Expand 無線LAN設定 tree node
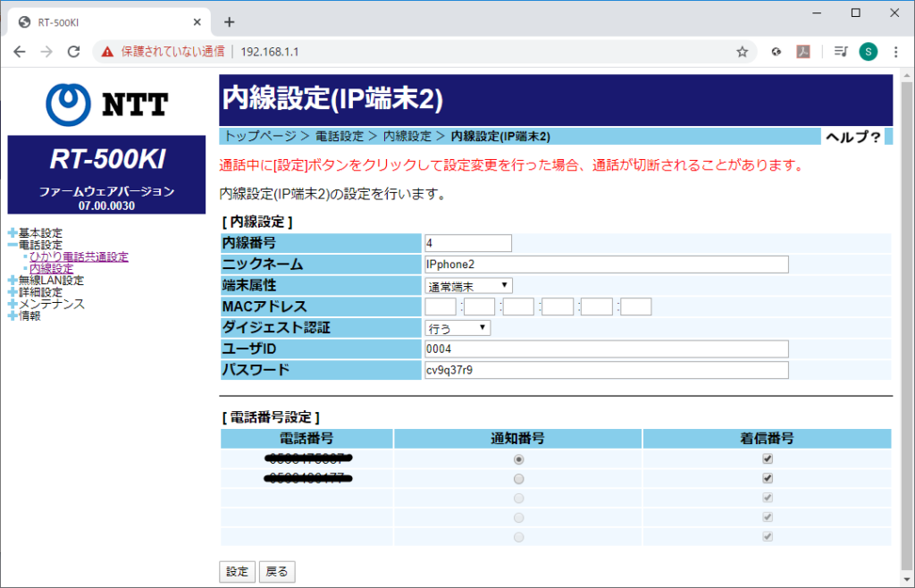 pos(13,281)
